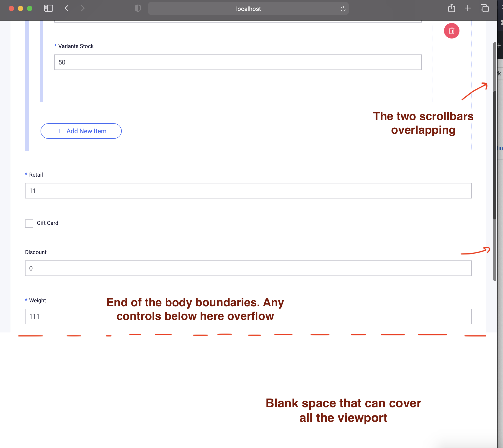Image resolution: width=503 pixels, height=448 pixels.
Task: Open the Safari sidebar
Action: 49,8
